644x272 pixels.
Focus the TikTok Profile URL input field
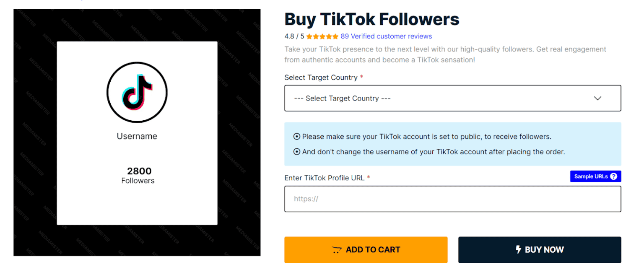[452, 199]
